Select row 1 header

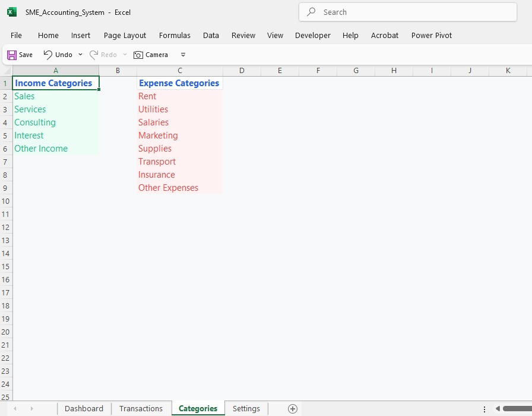pos(5,83)
